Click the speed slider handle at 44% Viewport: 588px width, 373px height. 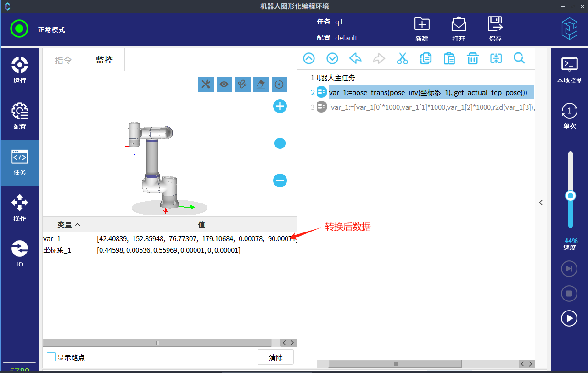tap(571, 196)
